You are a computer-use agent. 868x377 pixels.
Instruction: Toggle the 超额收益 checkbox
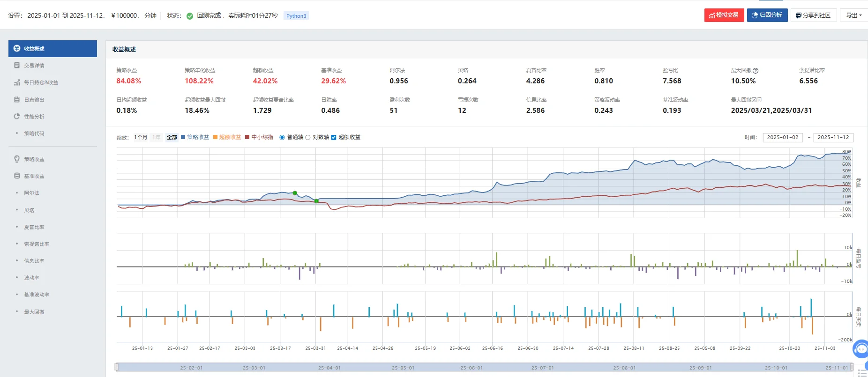coord(334,137)
